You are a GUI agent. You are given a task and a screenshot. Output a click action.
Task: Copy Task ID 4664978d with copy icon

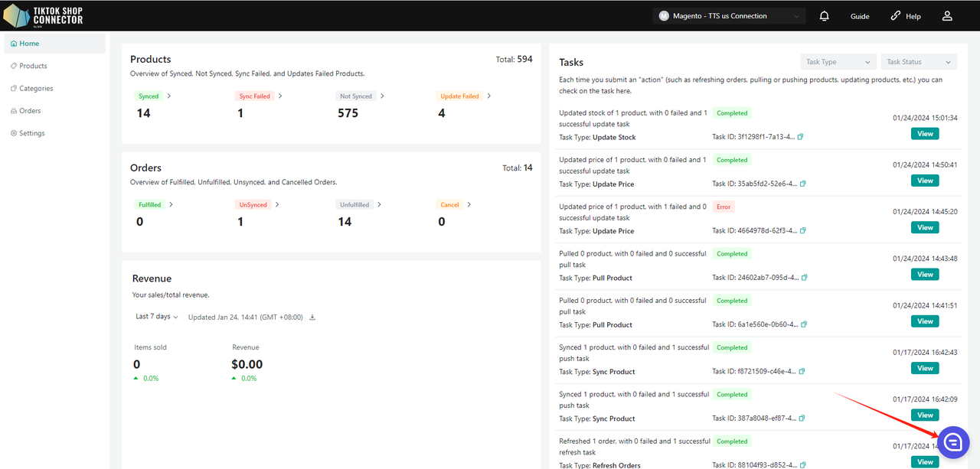pyautogui.click(x=803, y=231)
